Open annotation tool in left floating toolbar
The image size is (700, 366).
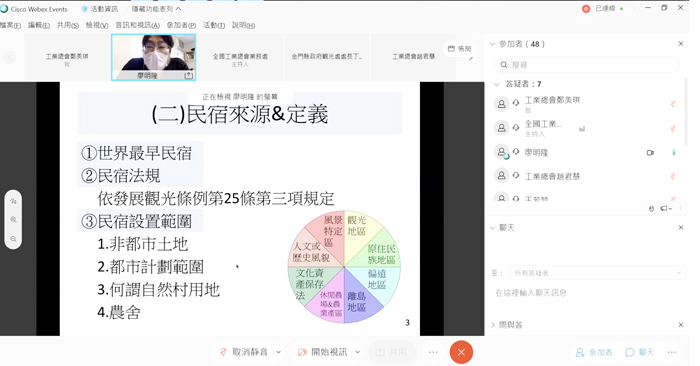click(13, 201)
